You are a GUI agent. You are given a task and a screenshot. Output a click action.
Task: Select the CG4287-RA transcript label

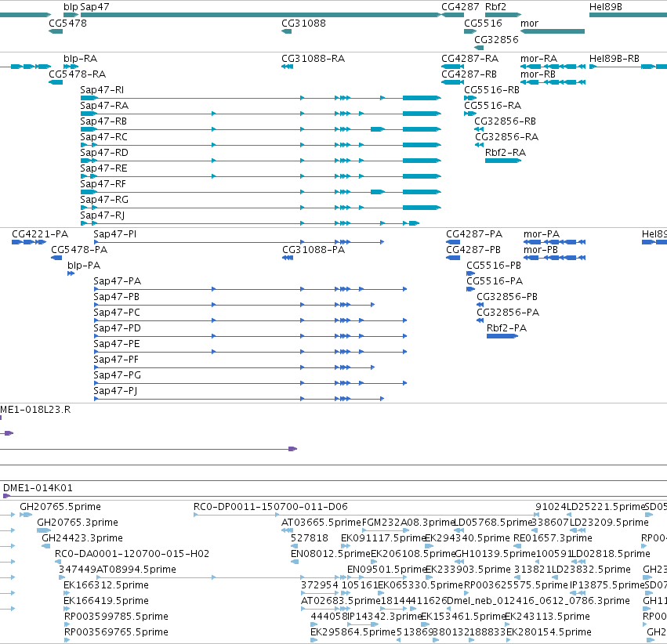(469, 58)
